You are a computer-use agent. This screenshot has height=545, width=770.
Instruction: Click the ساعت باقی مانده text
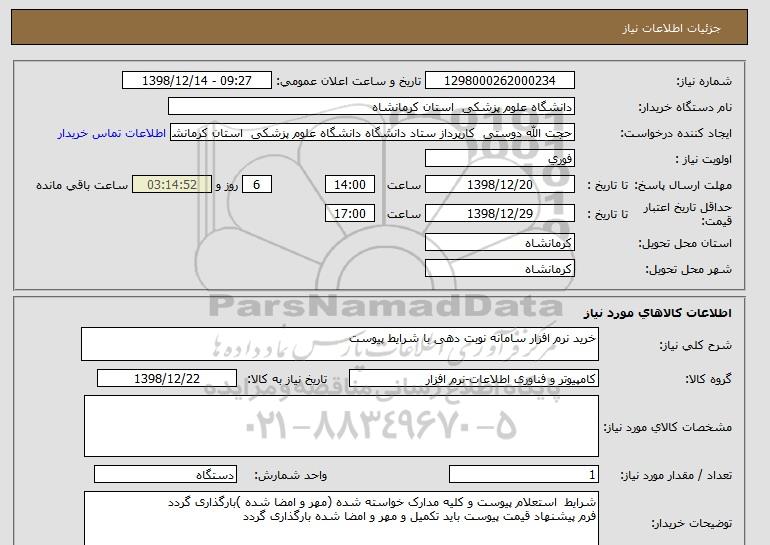pos(82,185)
